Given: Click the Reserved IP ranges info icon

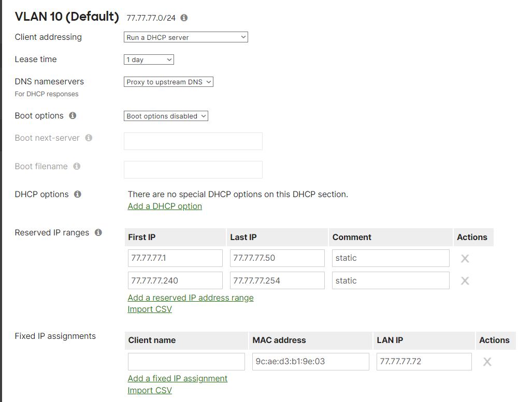Looking at the screenshot, I should point(98,232).
